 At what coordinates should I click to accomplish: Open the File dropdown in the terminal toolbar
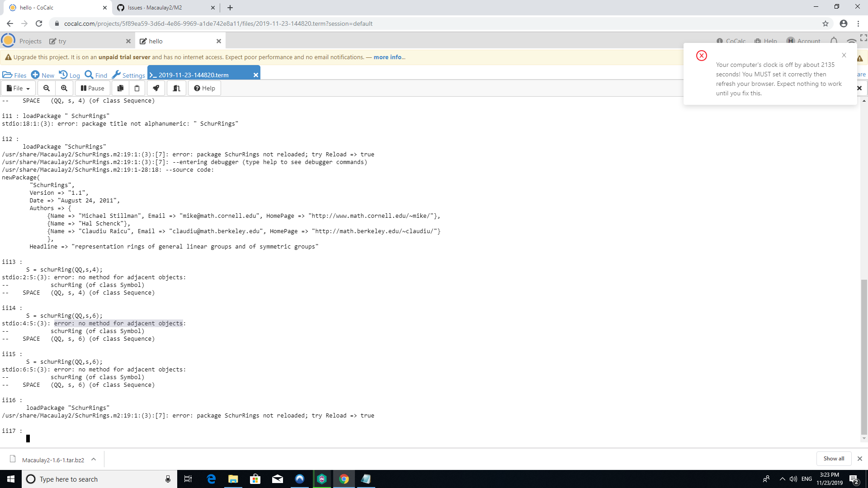[x=18, y=88]
